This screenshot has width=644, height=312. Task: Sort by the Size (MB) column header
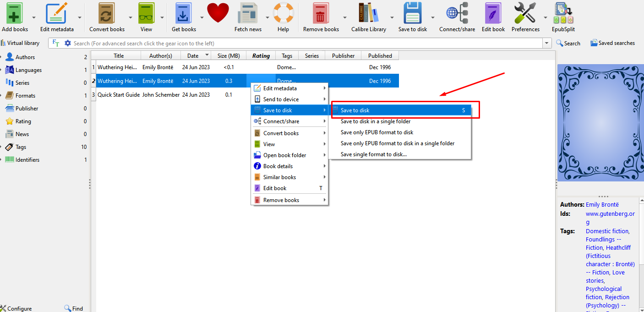[229, 55]
